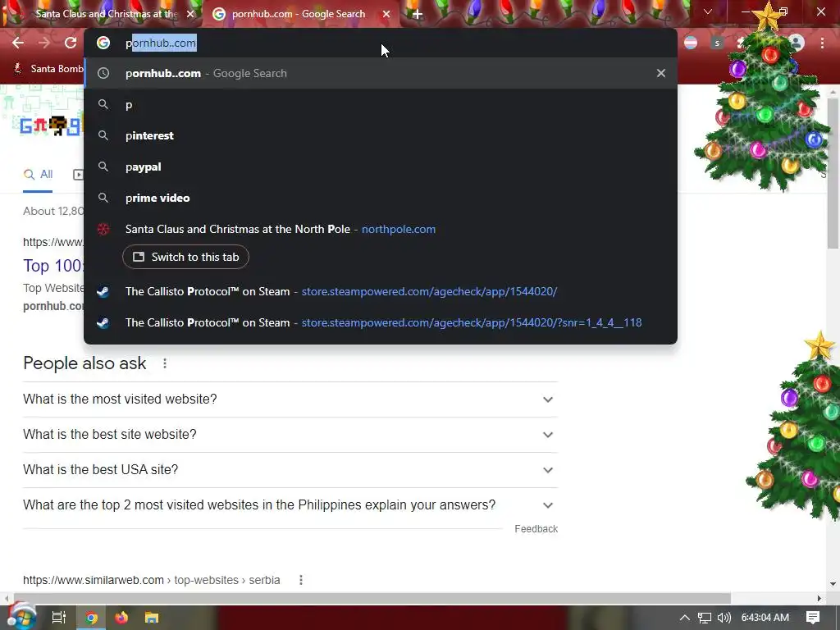The height and width of the screenshot is (630, 840).
Task: Open the Windows Start button
Action: point(21,617)
